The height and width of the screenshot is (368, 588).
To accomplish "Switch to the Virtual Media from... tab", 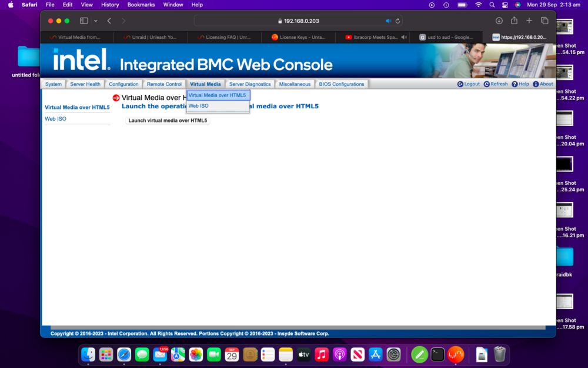I will pyautogui.click(x=77, y=37).
